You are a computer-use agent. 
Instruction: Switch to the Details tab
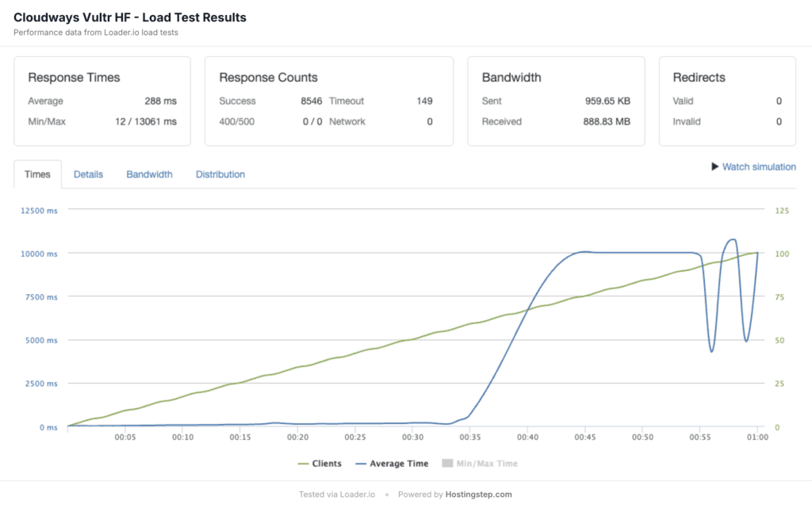pos(88,174)
